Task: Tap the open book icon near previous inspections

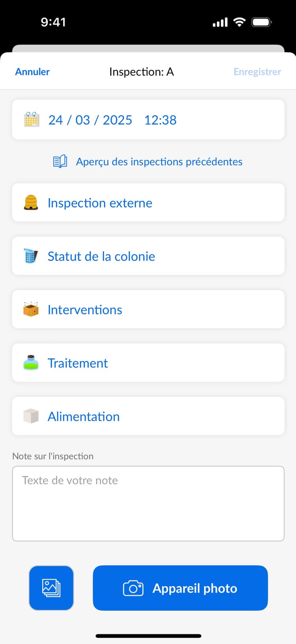Action: coord(60,161)
